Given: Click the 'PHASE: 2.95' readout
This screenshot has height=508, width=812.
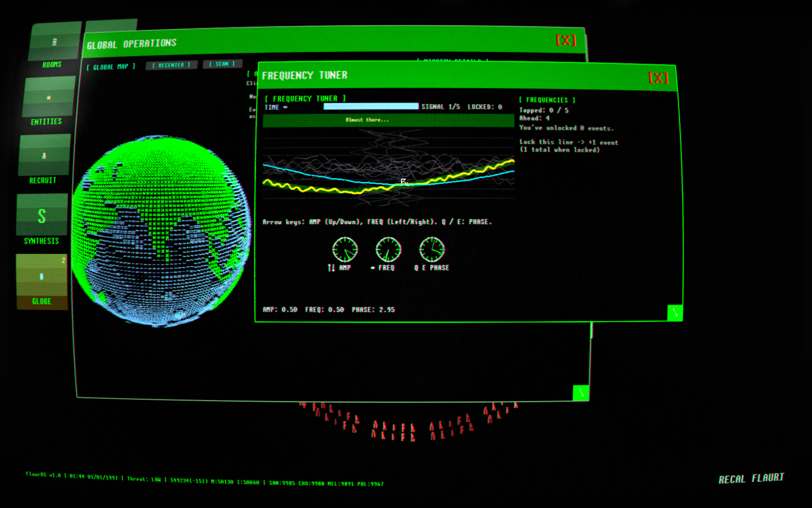Looking at the screenshot, I should [373, 310].
